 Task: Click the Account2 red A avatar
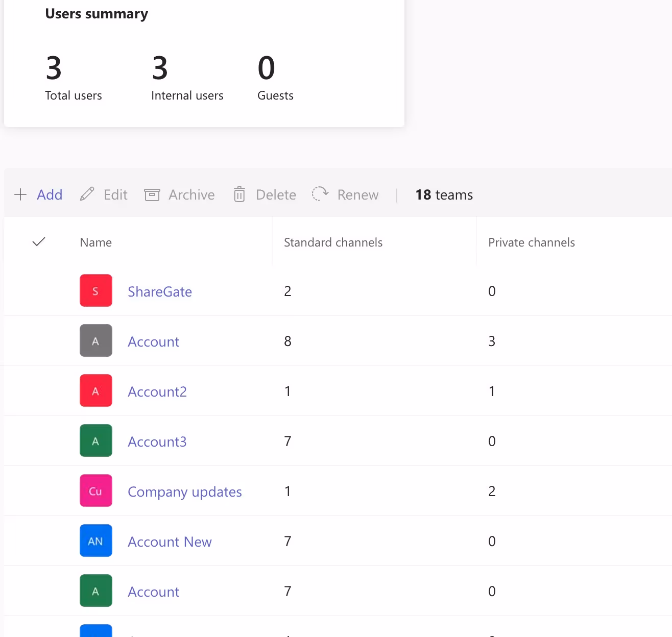click(x=96, y=390)
